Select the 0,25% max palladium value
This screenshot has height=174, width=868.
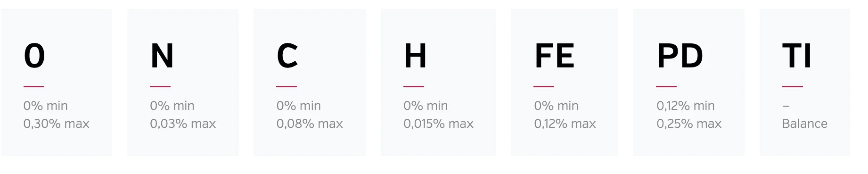pyautogui.click(x=689, y=124)
